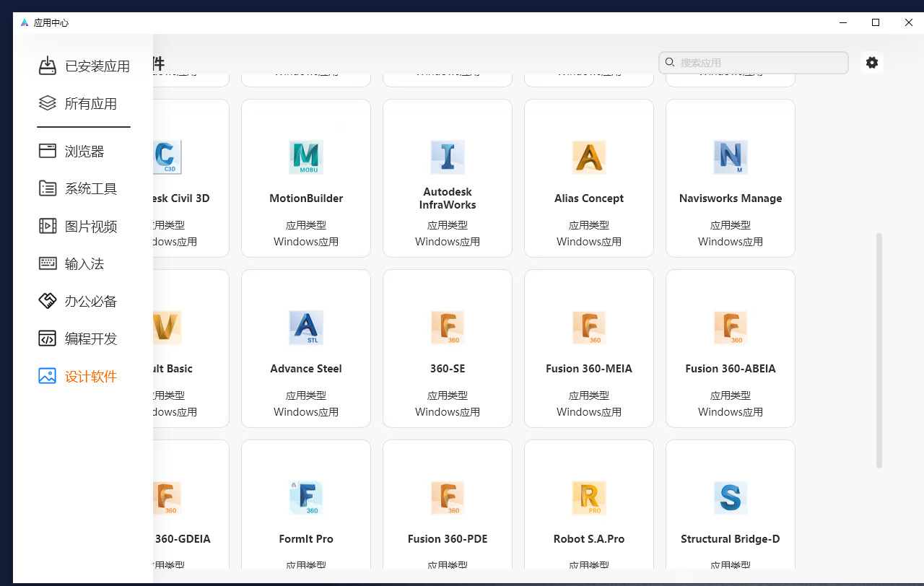Click the Structural Bridge-D title text
Screen dimensions: 924x586
coord(731,539)
